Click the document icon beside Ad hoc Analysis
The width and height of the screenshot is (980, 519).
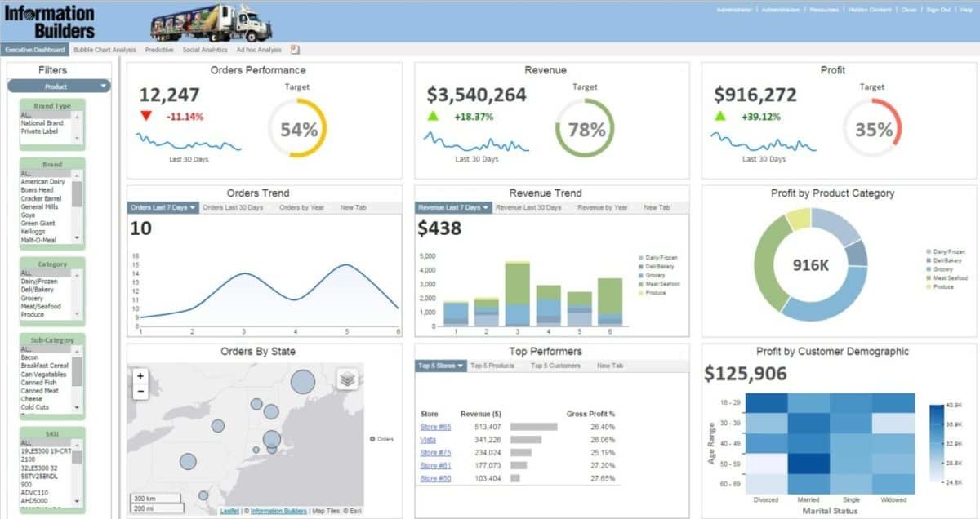(x=293, y=48)
